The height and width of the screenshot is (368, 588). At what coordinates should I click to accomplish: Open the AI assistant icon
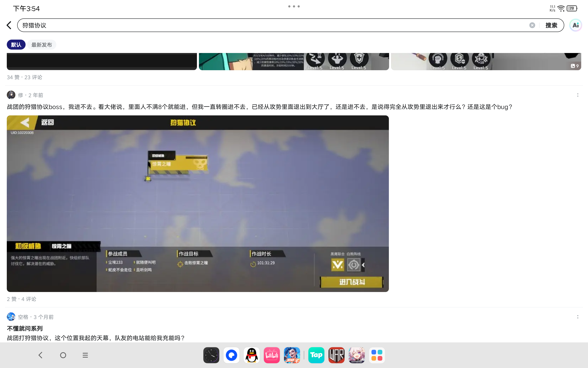(x=575, y=25)
